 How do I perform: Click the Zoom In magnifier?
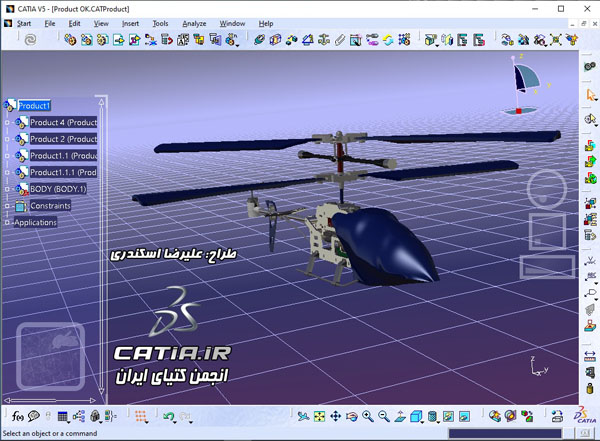(x=368, y=416)
